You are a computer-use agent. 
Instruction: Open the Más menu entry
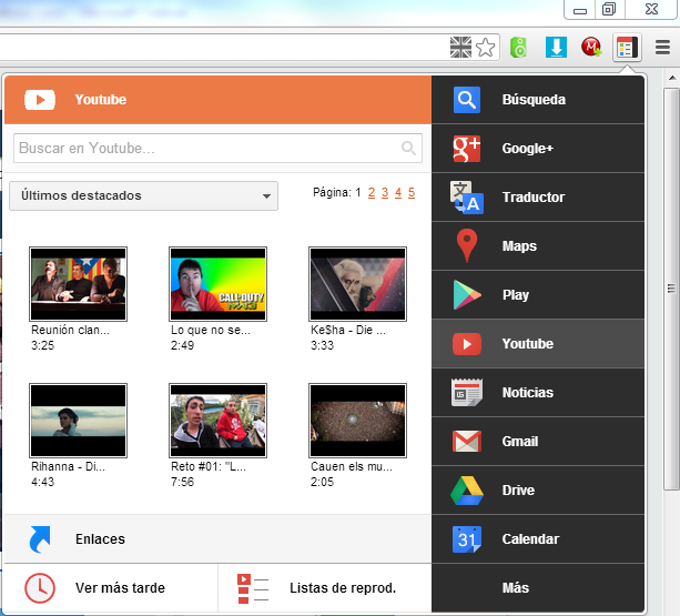(538, 588)
